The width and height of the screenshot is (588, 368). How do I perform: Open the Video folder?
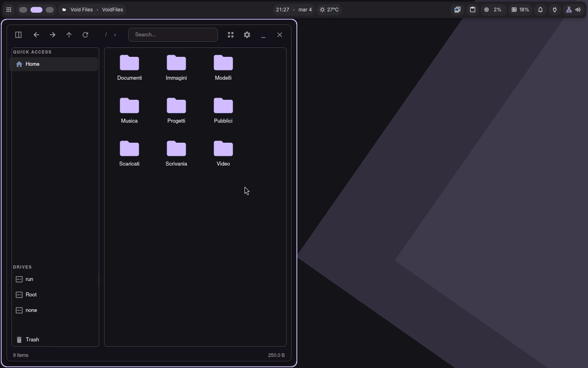tap(224, 154)
